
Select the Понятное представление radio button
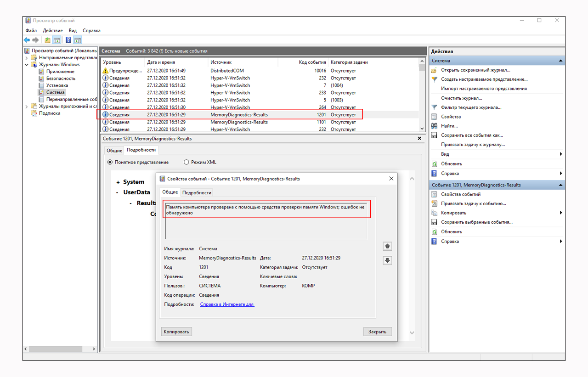pos(110,162)
